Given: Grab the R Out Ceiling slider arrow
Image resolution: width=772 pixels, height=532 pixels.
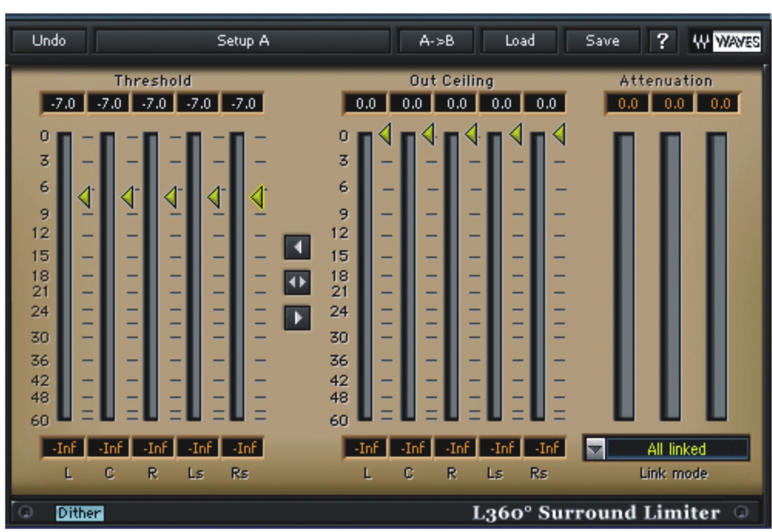Looking at the screenshot, I should 472,134.
